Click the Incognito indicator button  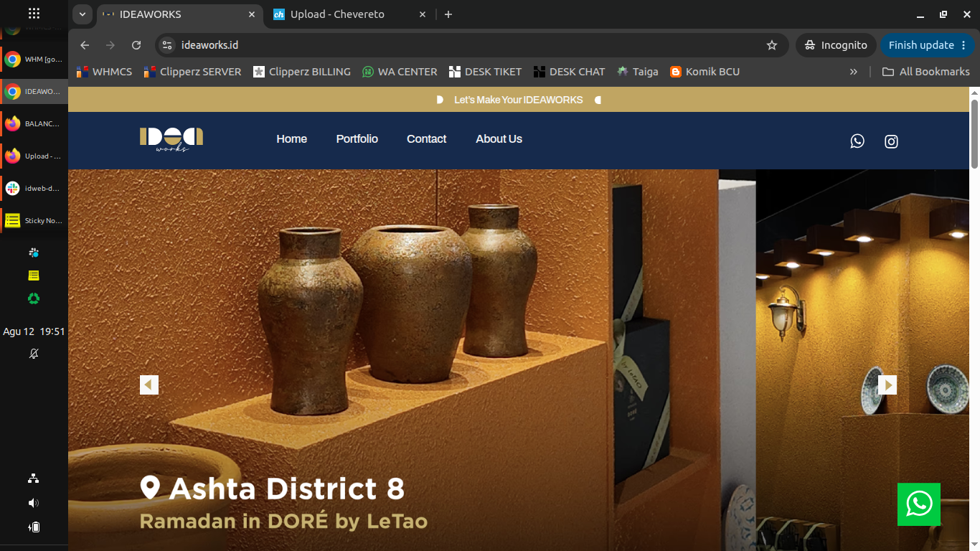(x=836, y=45)
